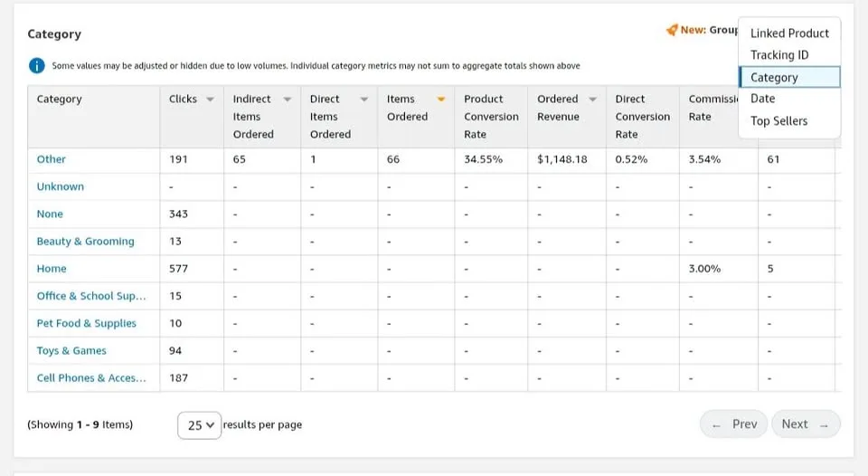This screenshot has width=868, height=476.
Task: Open the Other category link
Action: click(51, 159)
